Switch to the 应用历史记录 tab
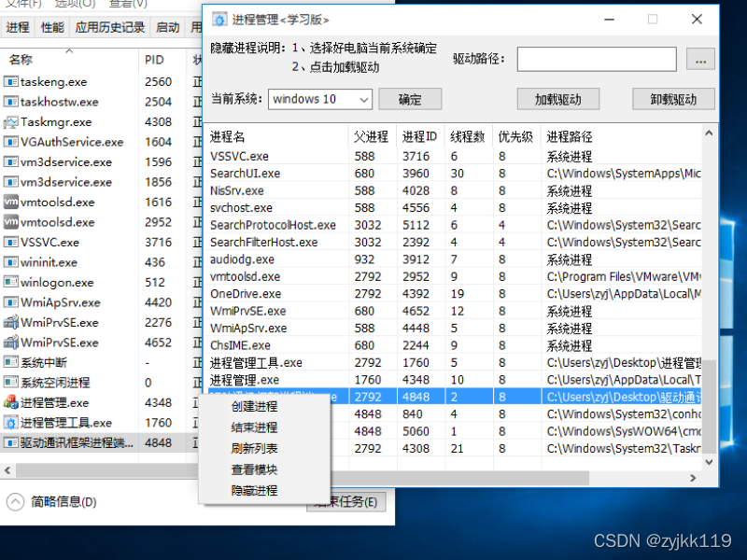Image resolution: width=747 pixels, height=560 pixels. (x=110, y=27)
